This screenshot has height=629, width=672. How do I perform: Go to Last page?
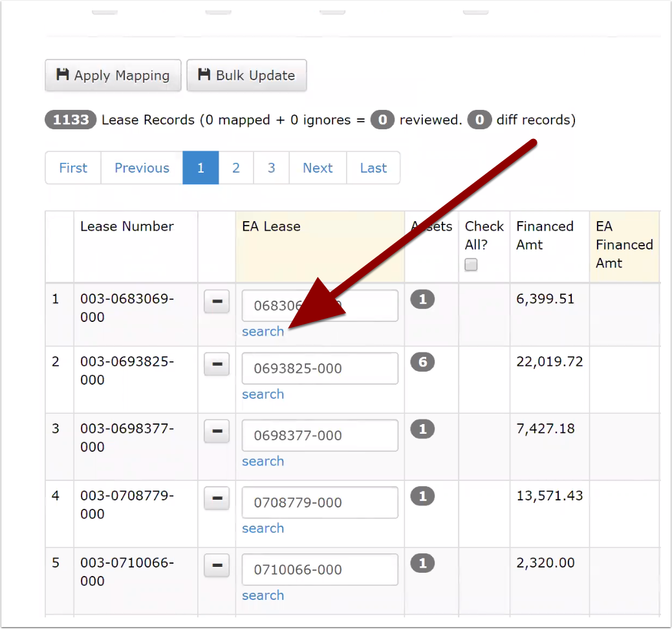pyautogui.click(x=373, y=167)
